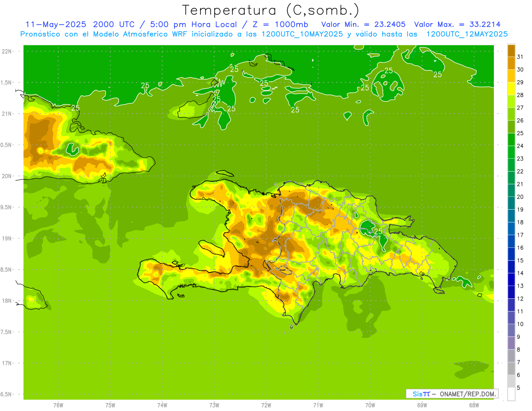Click the 17N latitude label

coord(8,364)
